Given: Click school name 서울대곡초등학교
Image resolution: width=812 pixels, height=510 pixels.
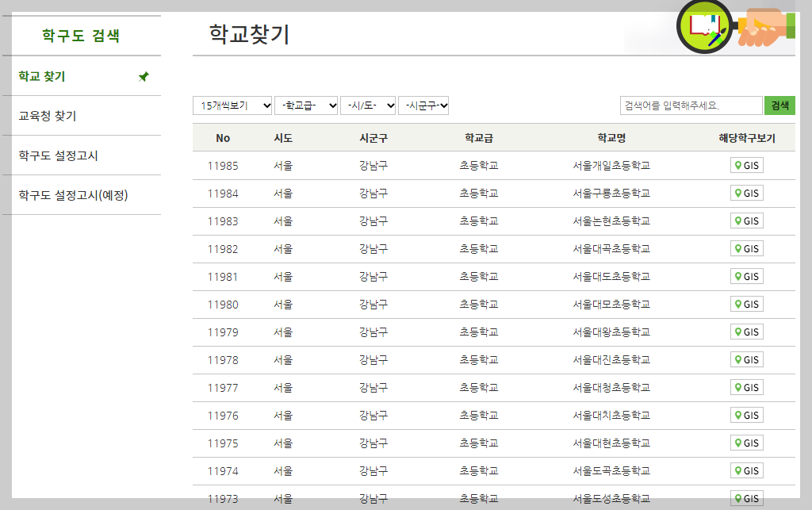Looking at the screenshot, I should click(611, 249).
